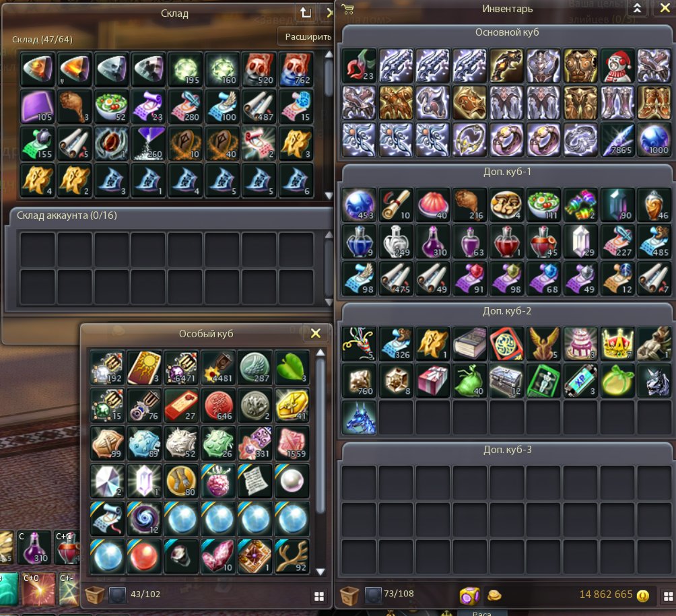This screenshot has height=616, width=676.
Task: Select the blue orb stacked 1000
Action: (x=654, y=139)
